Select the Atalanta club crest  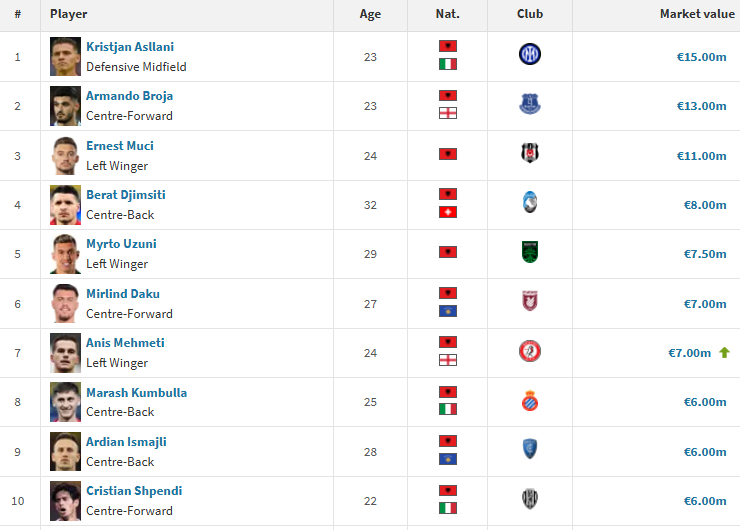coord(530,202)
